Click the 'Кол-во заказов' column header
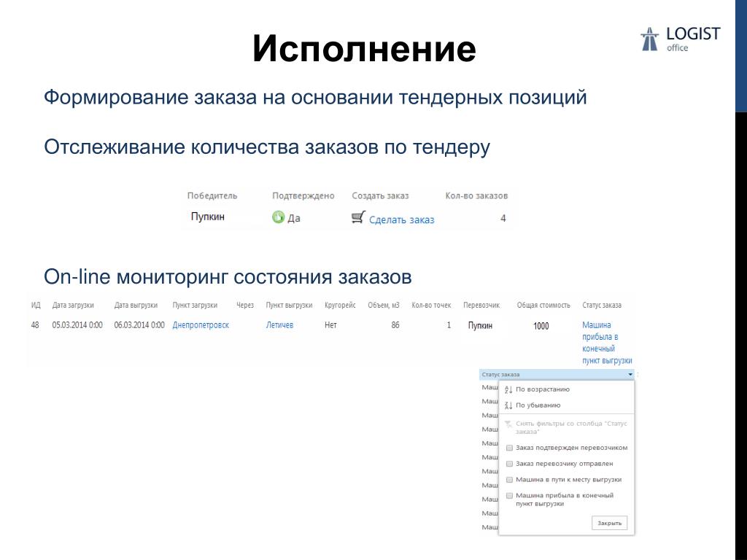The image size is (747, 560). pos(476,195)
